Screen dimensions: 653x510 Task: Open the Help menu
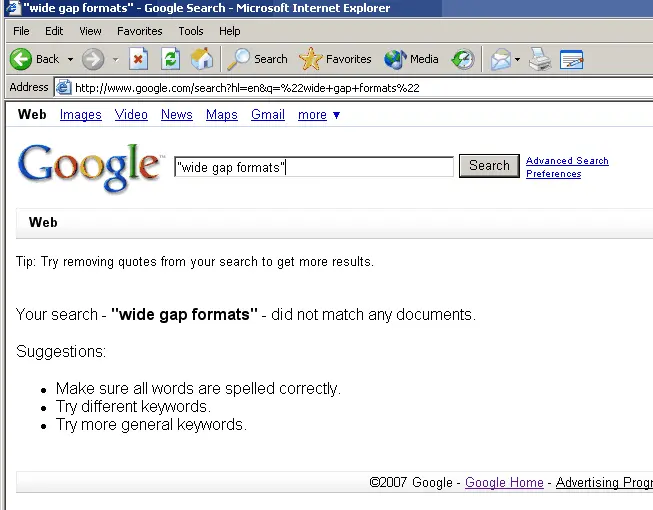coord(229,31)
